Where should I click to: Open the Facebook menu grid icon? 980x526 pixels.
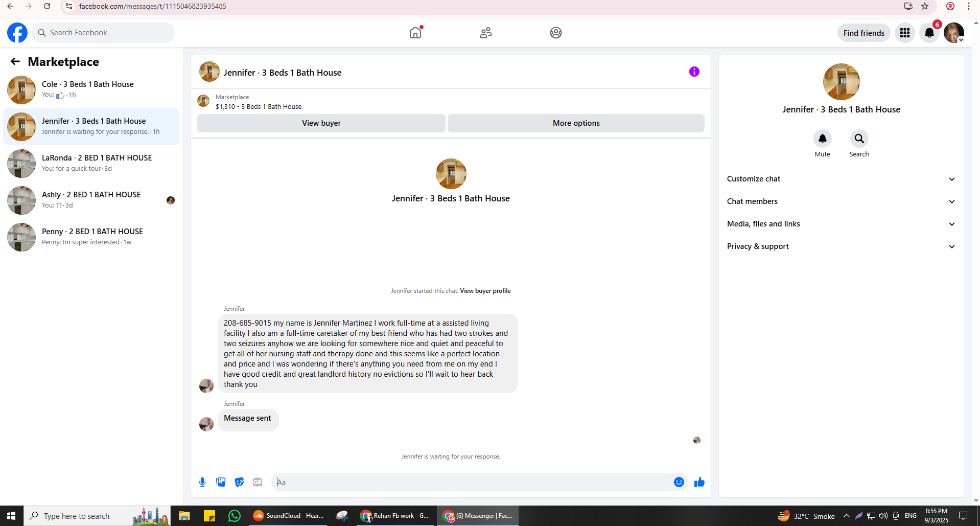click(905, 33)
